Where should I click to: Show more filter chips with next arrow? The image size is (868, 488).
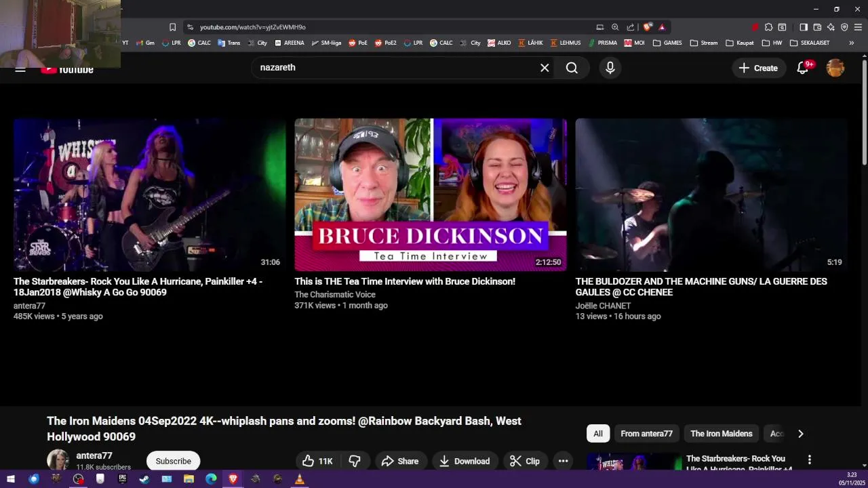800,434
